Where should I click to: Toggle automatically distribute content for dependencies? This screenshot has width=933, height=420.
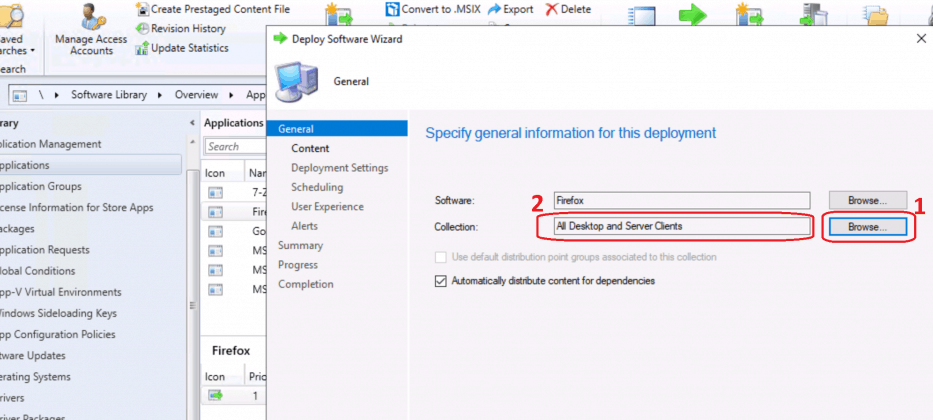point(441,281)
